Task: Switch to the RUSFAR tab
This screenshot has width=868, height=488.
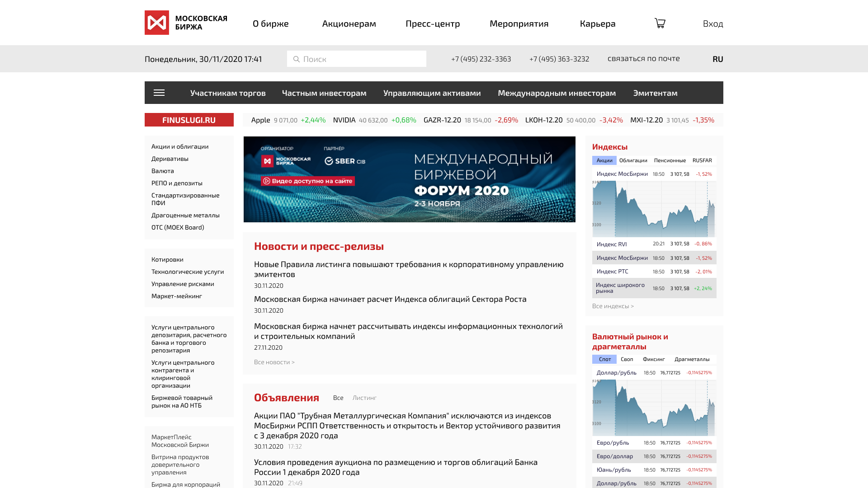Action: click(702, 160)
